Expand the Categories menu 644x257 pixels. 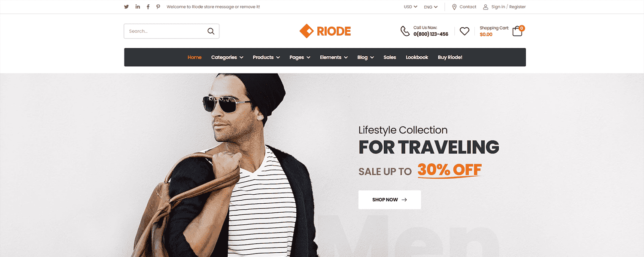pyautogui.click(x=227, y=57)
